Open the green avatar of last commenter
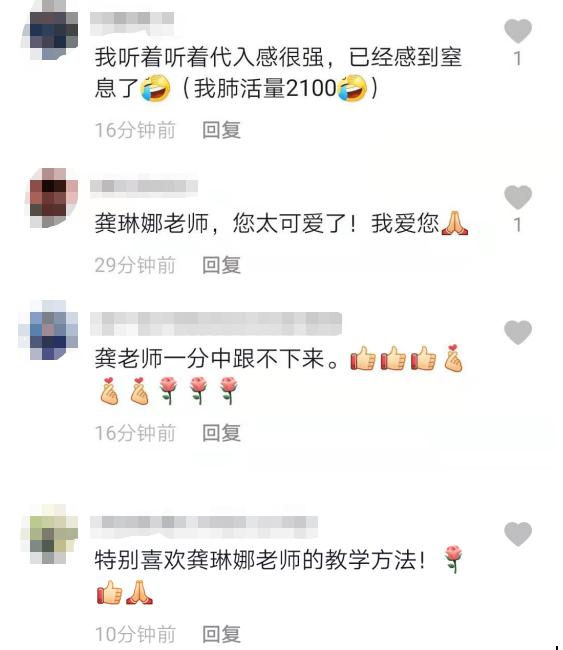 coord(50,534)
